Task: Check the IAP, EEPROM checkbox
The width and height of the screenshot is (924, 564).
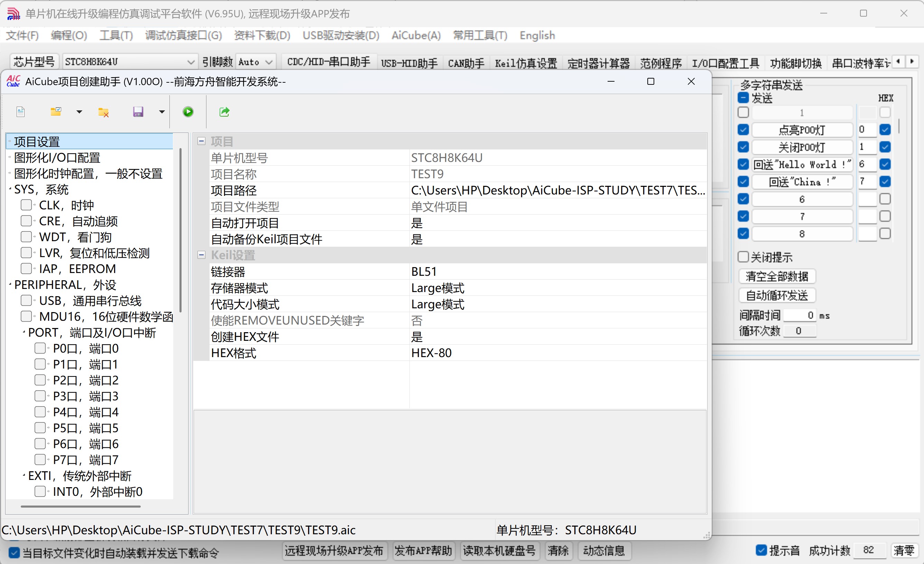Action: pyautogui.click(x=26, y=269)
